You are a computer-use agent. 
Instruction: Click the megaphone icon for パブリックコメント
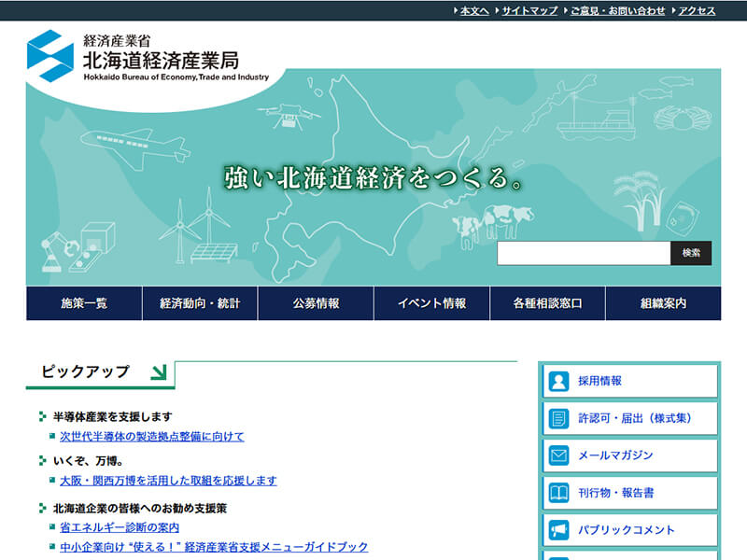(558, 530)
